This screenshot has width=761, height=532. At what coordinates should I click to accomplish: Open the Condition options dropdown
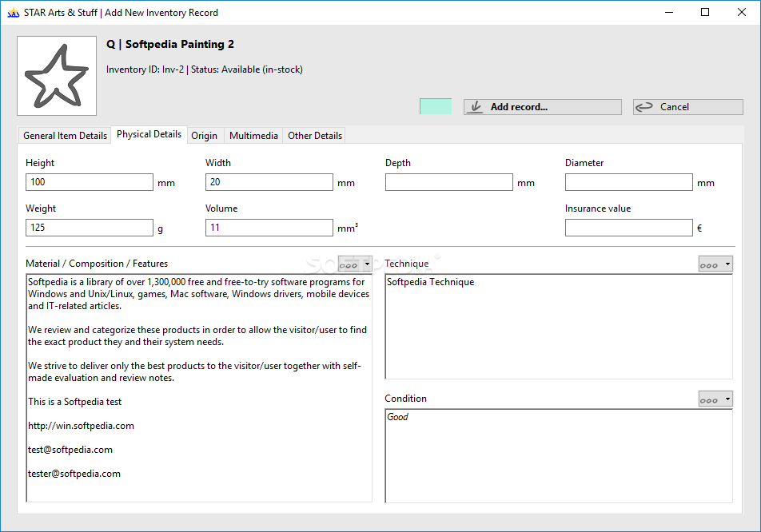pos(715,399)
